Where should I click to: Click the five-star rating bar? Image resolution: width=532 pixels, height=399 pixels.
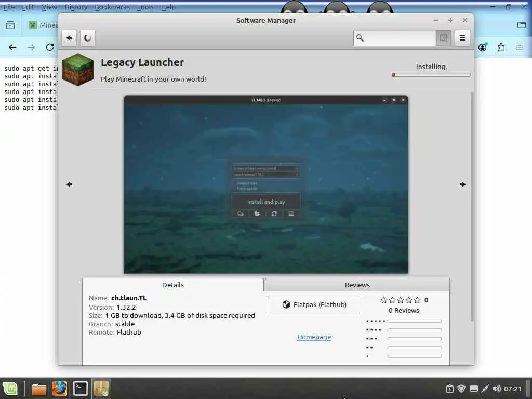pos(414,321)
